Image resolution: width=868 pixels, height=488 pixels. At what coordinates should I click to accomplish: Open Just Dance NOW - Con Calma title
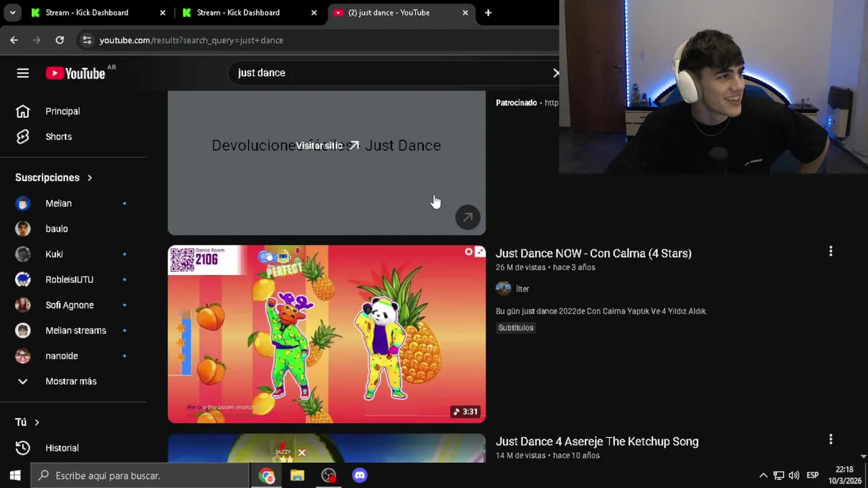click(593, 253)
